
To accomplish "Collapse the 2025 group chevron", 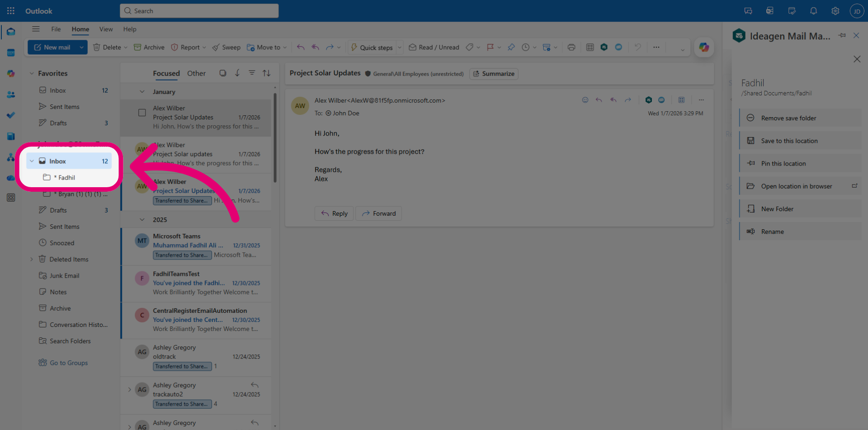I will pyautogui.click(x=142, y=220).
